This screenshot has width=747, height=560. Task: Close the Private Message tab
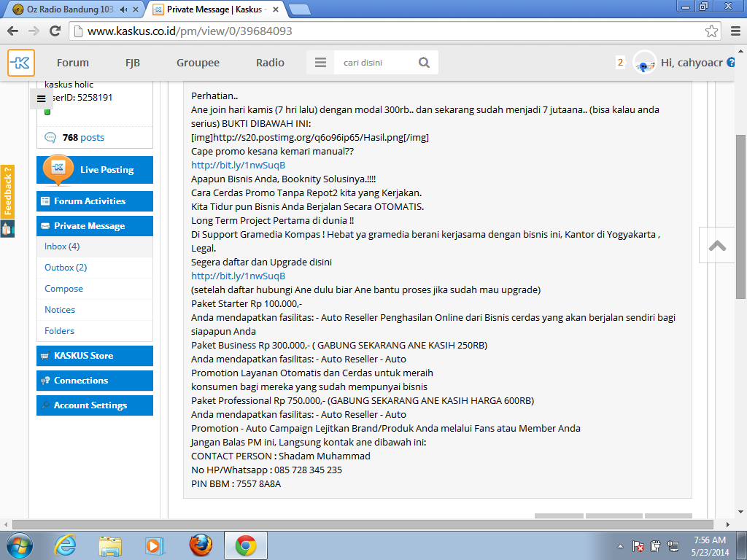point(275,9)
